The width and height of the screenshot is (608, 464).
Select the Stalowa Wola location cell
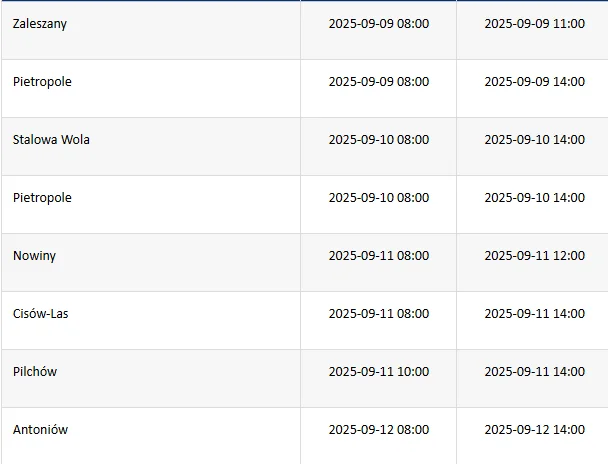(x=51, y=140)
